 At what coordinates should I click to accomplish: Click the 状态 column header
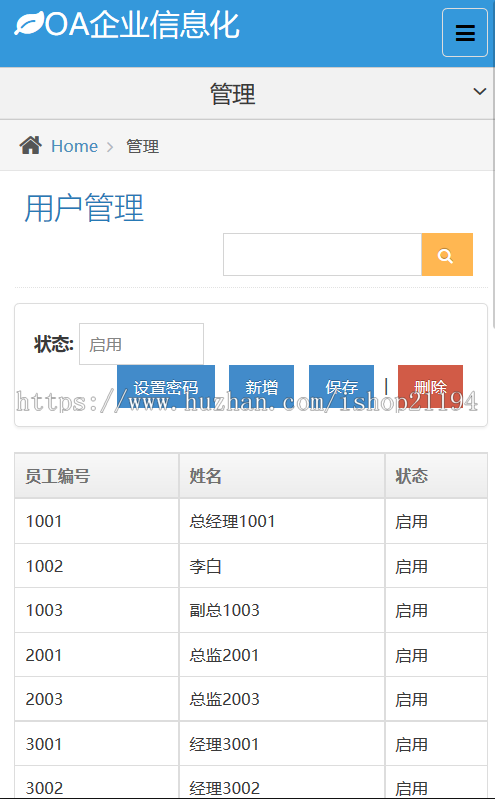(436, 476)
